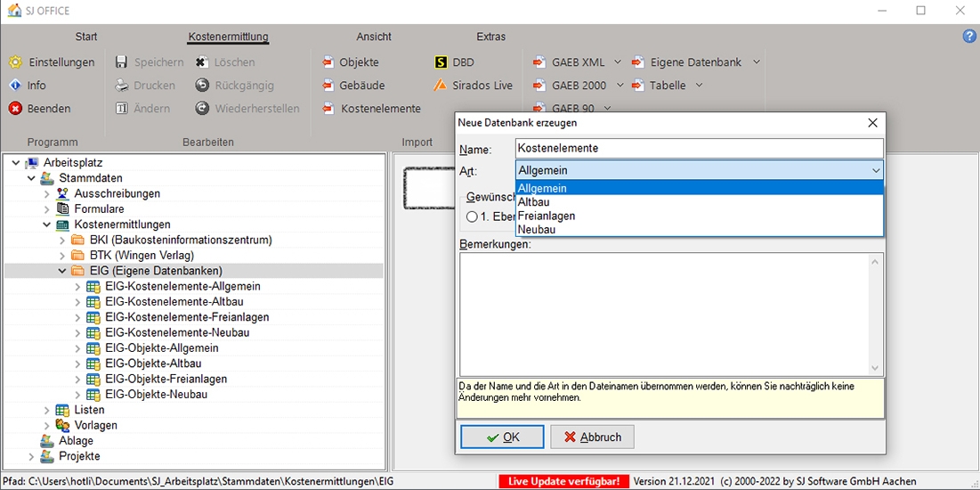Click the Löschen X icon
The image size is (980, 490).
click(202, 62)
